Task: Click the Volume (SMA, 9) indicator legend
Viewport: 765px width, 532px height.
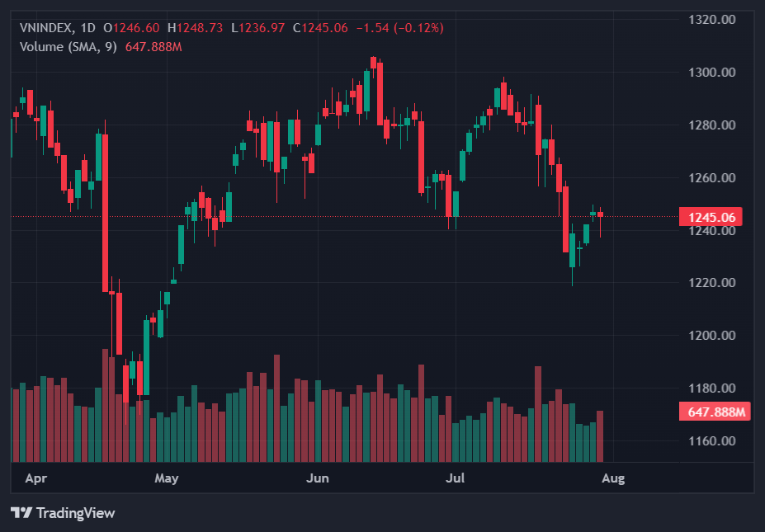Action: [69, 46]
